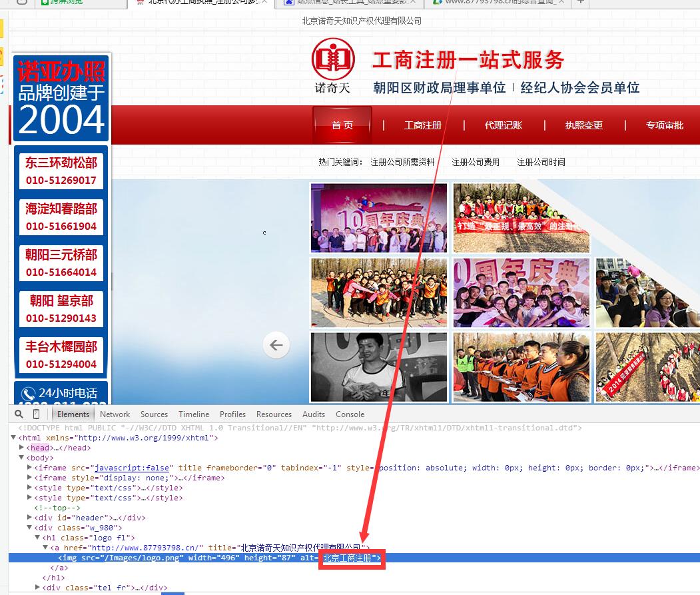The image size is (700, 595).
Task: Expand the head element in the DOM tree
Action: pyautogui.click(x=23, y=448)
